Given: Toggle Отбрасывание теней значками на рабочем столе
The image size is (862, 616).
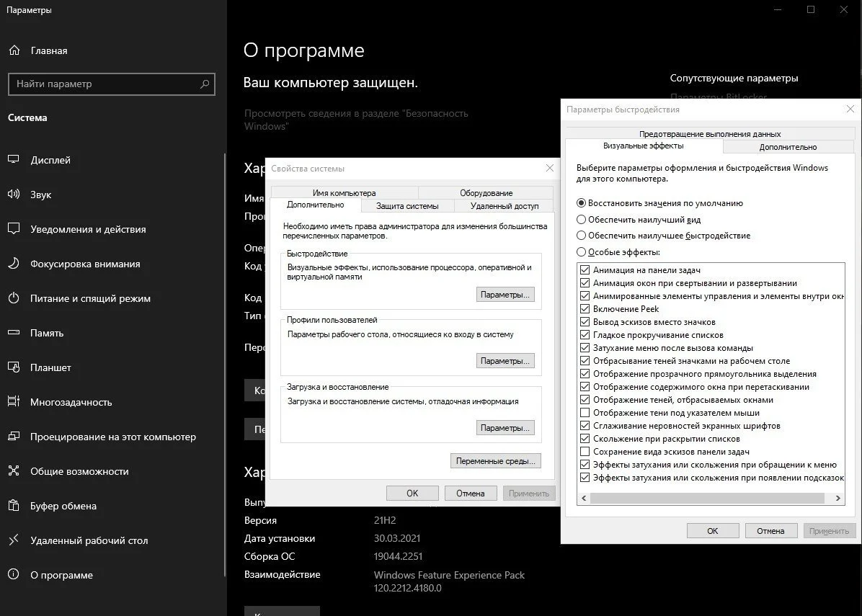Looking at the screenshot, I should pyautogui.click(x=585, y=361).
